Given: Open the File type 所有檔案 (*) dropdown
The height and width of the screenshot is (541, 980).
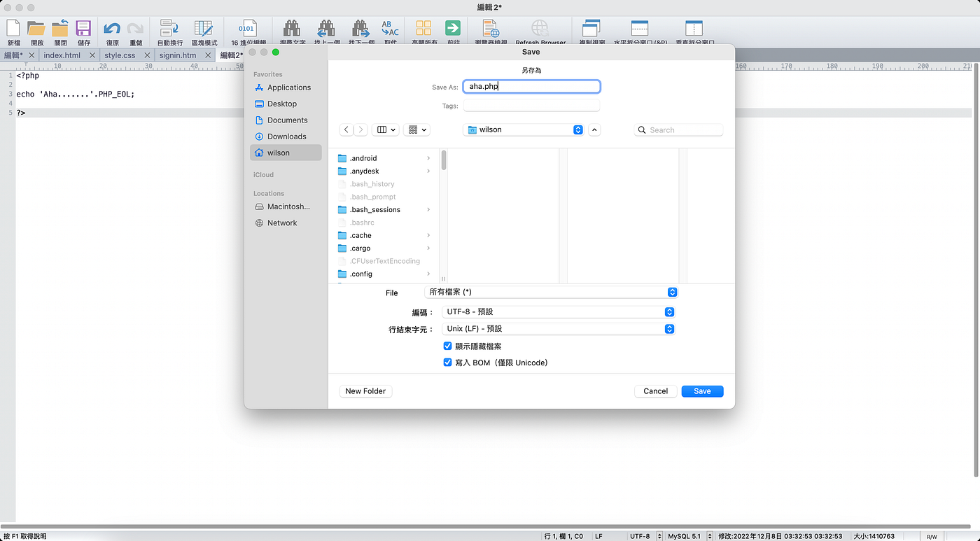Looking at the screenshot, I should tap(551, 292).
